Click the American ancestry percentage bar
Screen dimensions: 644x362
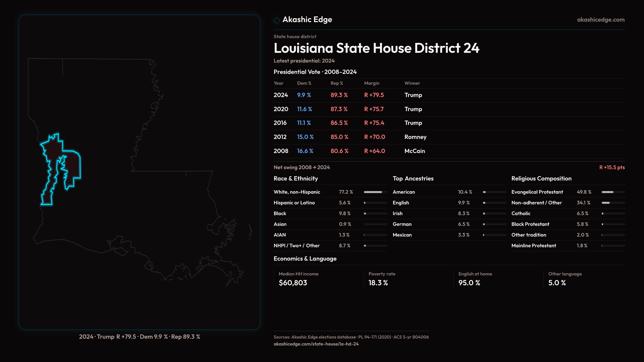494,192
